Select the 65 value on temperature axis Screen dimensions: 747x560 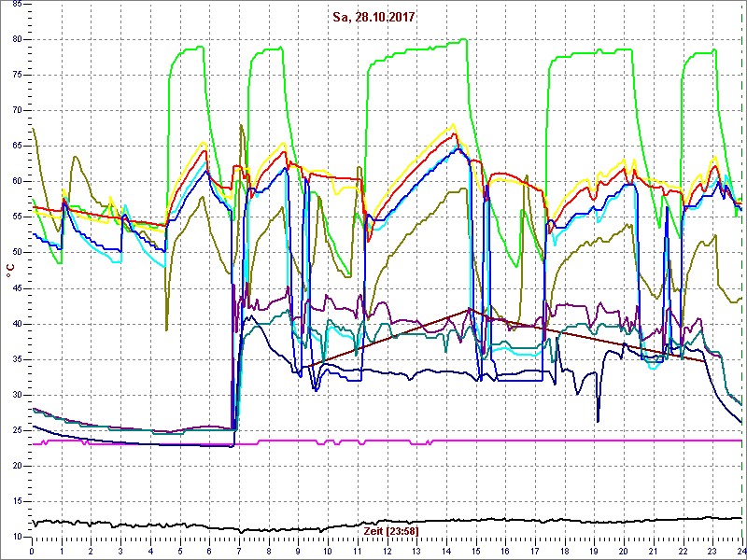point(15,147)
